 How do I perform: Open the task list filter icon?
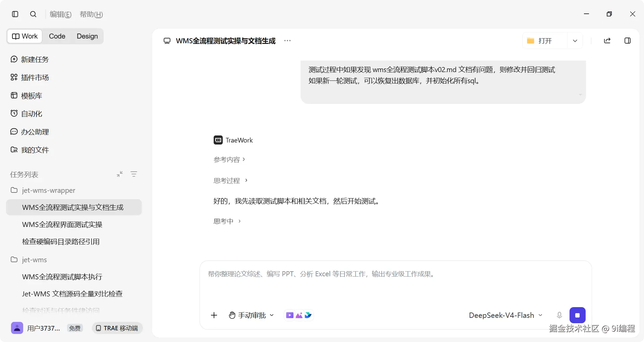click(x=134, y=174)
